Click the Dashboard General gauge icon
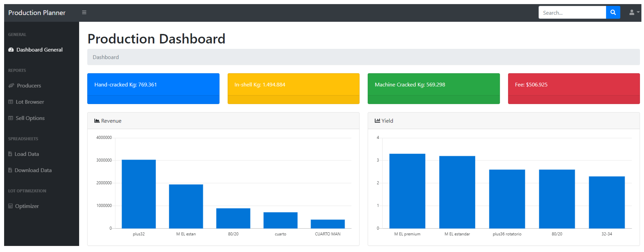The width and height of the screenshot is (644, 252). (11, 50)
